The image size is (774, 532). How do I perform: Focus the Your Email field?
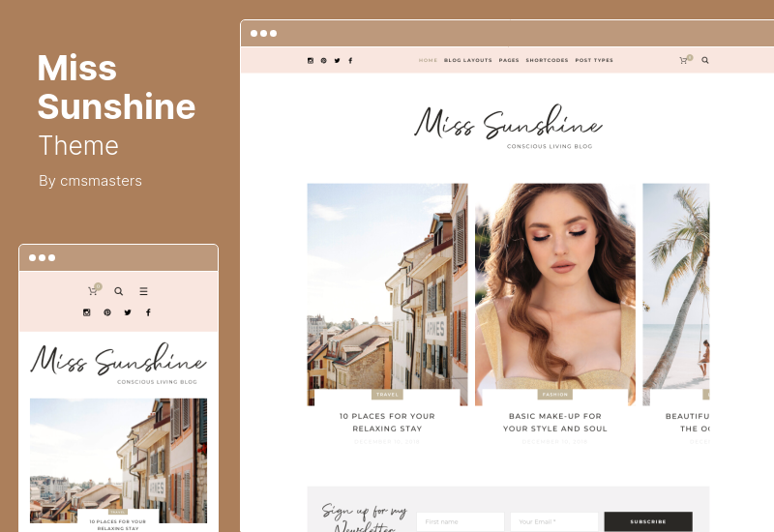point(553,521)
